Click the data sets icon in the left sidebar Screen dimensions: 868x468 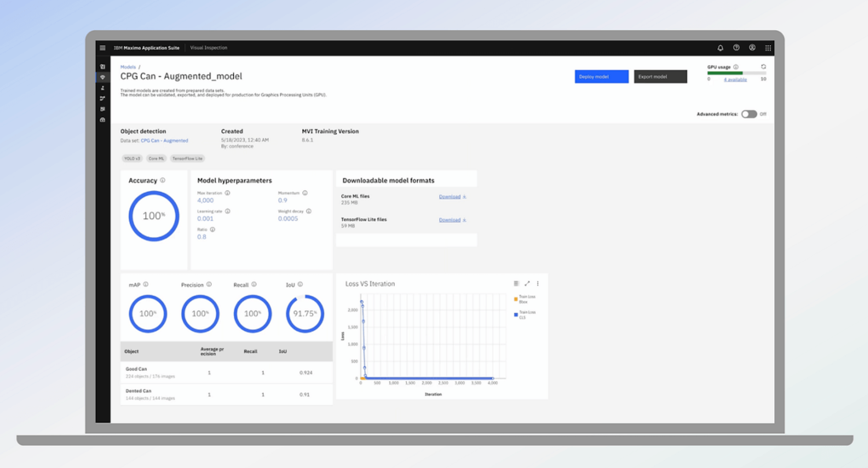[x=102, y=66]
